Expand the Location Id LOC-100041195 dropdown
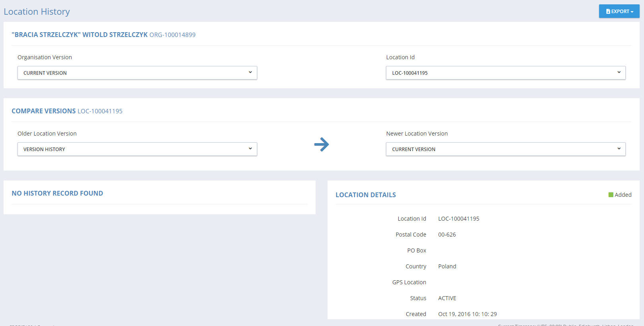Screen dimensions: 644x326 [505, 73]
